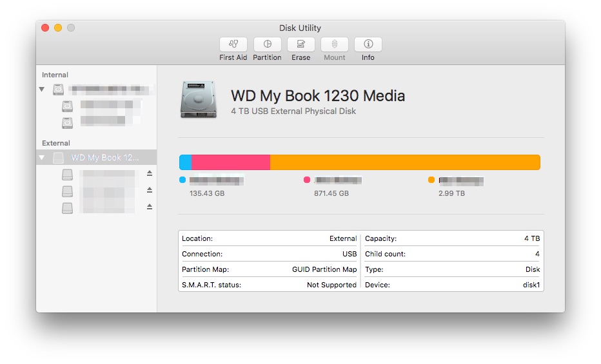The image size is (601, 364).
Task: Click '4 TB USB External Physical Disk' subtitle
Action: point(293,111)
